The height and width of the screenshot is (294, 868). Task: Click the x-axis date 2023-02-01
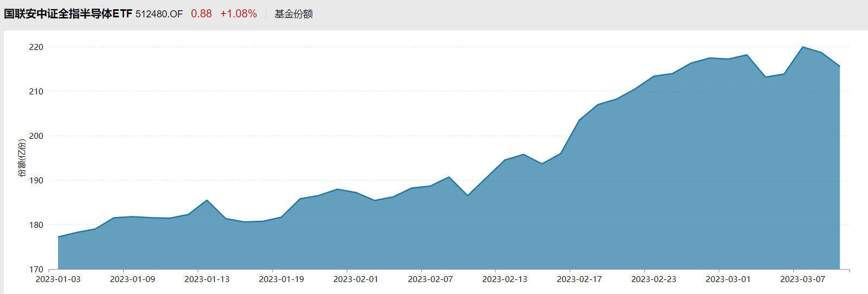[x=356, y=279]
